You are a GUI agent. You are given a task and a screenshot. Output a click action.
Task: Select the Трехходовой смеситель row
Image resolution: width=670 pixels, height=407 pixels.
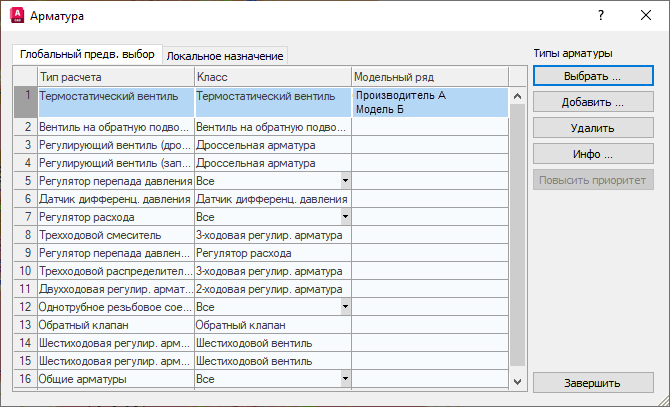point(116,235)
